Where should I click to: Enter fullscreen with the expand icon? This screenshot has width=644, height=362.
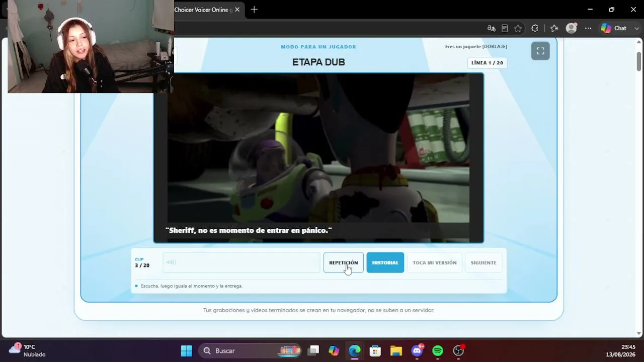(x=540, y=51)
